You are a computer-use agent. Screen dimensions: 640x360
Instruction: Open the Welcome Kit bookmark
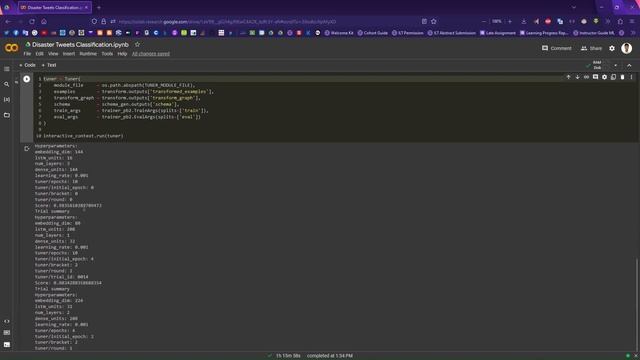click(338, 33)
